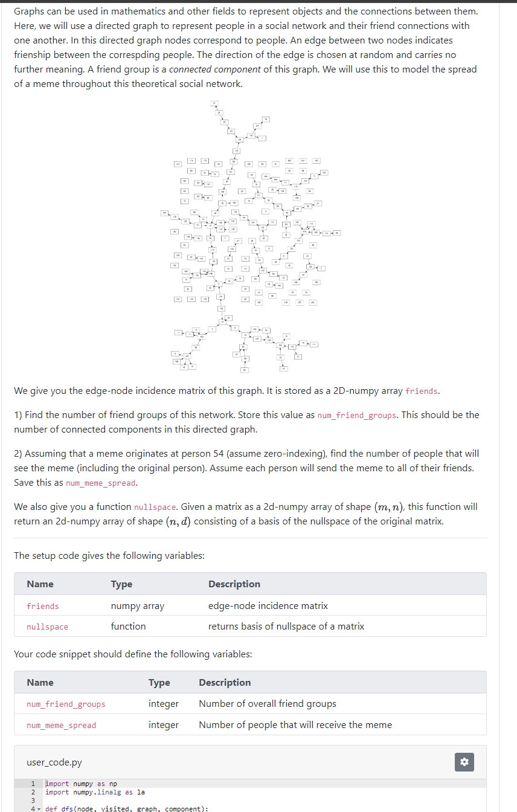Image resolution: width=517 pixels, height=812 pixels.
Task: Click the gear icon on user_code.py panel
Action: point(464,762)
